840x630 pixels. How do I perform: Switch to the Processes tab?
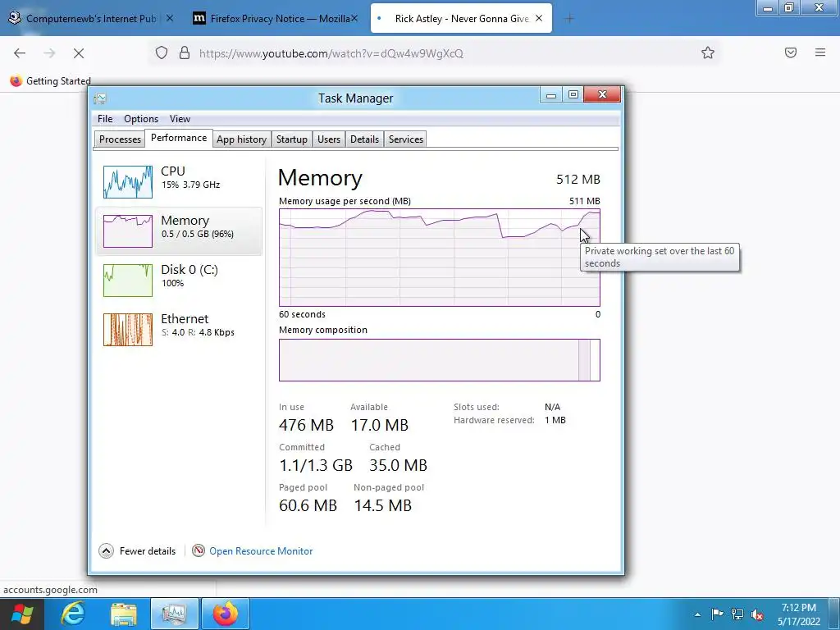point(120,139)
